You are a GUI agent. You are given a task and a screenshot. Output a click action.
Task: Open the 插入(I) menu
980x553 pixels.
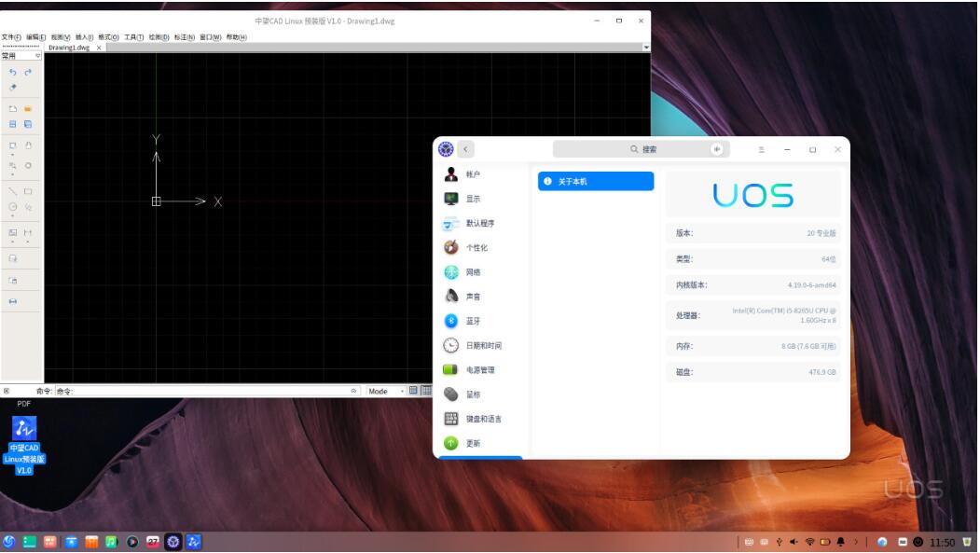click(84, 37)
